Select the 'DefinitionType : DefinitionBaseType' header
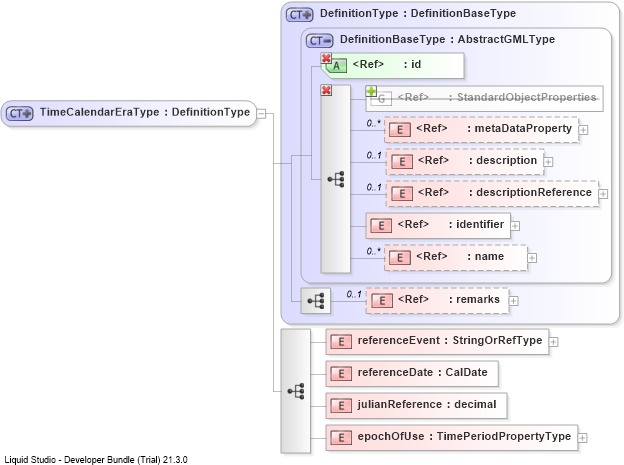The image size is (624, 465). 418,14
